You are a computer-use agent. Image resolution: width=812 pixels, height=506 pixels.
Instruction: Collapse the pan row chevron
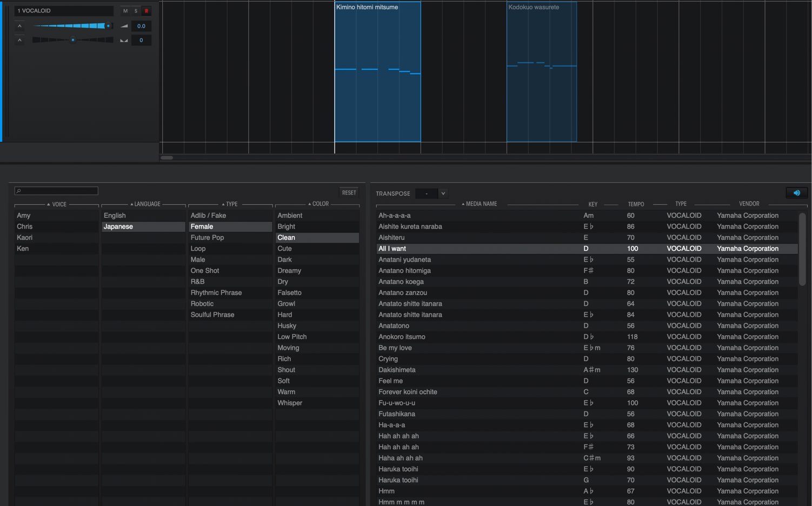coord(19,40)
